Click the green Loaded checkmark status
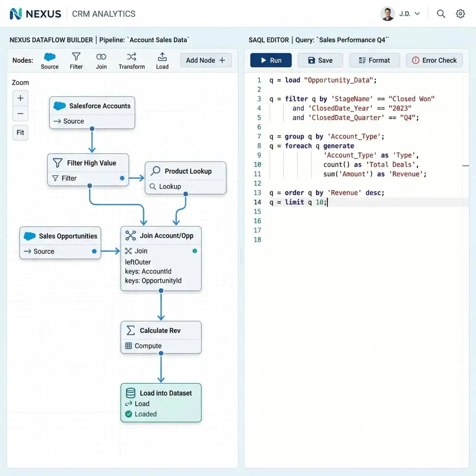Screen dimensions: 476x476 coord(128,414)
